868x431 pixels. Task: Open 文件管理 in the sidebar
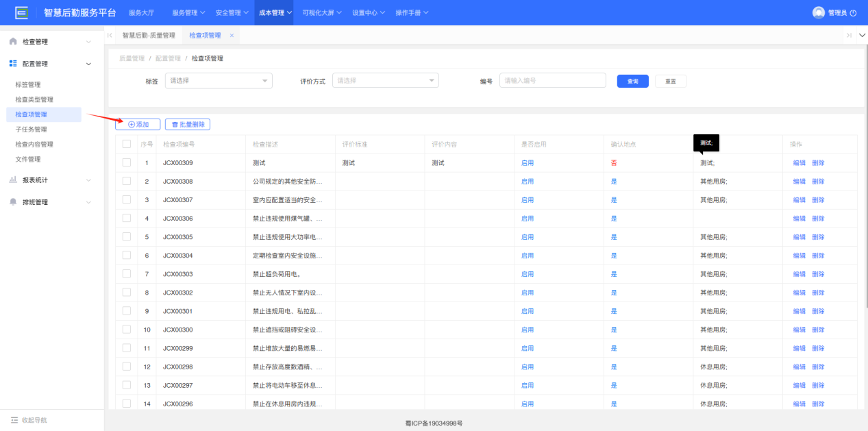click(28, 160)
